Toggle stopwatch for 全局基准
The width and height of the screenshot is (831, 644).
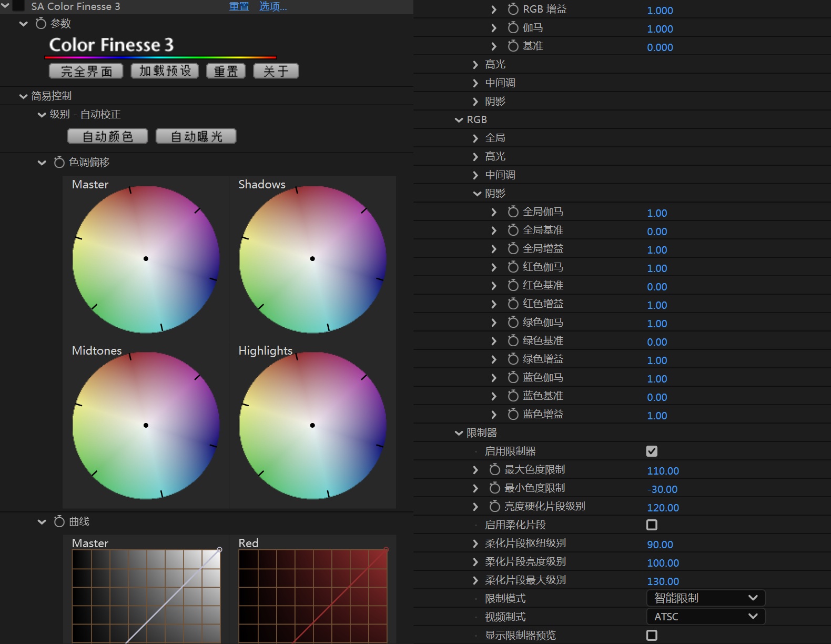click(513, 230)
